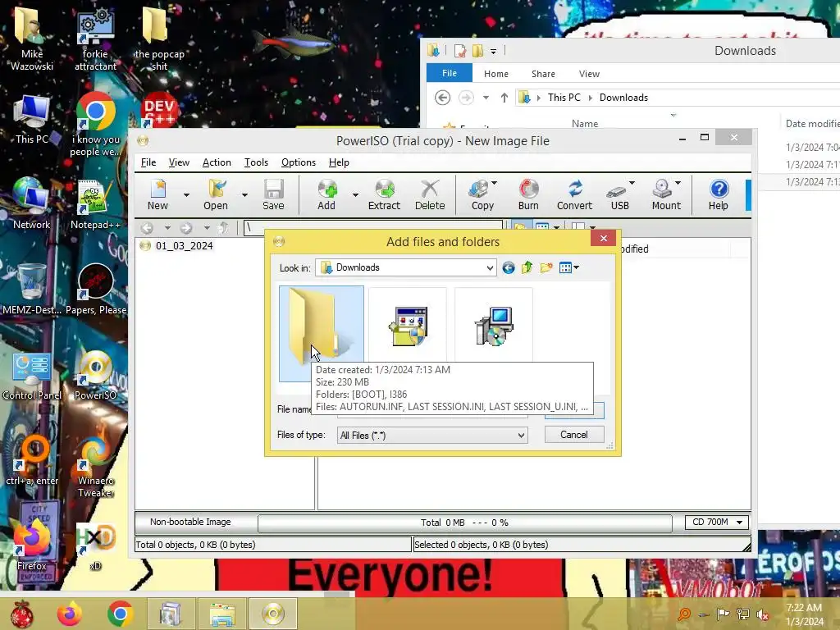Click the File tab in Downloads window
This screenshot has height=630, width=840.
pos(449,73)
